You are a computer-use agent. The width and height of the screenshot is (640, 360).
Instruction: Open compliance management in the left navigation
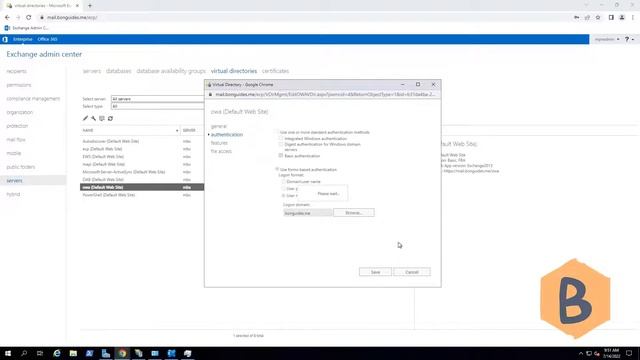33,98
